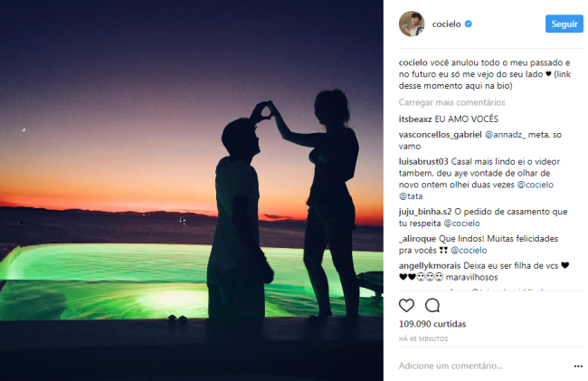Open juju_binha.s2 profile
This screenshot has height=381, width=588.
coord(425,212)
